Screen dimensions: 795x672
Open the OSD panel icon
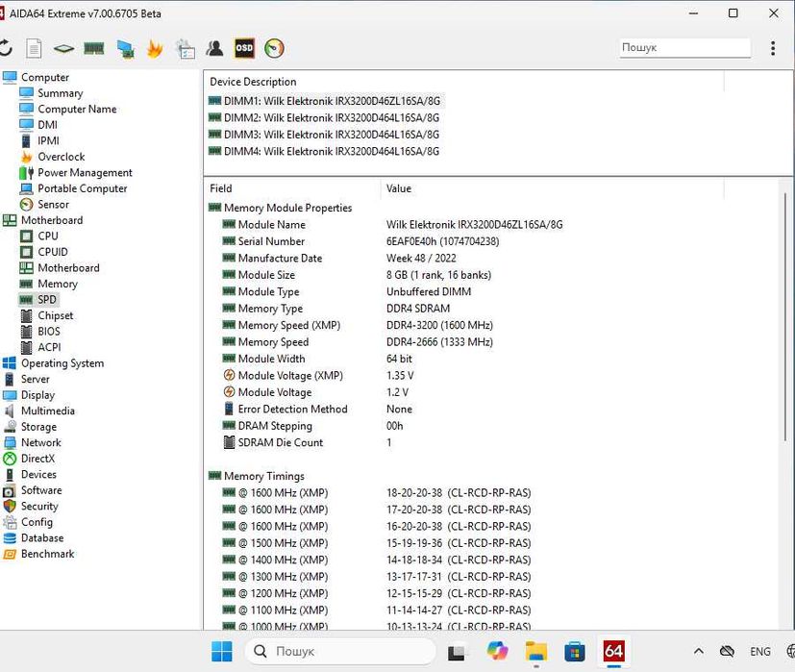tap(244, 48)
